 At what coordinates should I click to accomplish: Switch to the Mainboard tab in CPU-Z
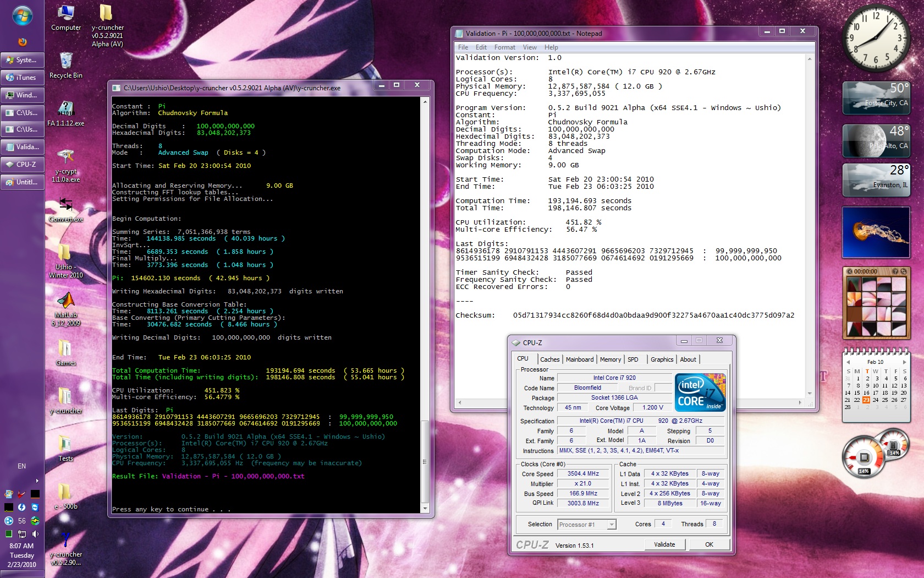[580, 359]
